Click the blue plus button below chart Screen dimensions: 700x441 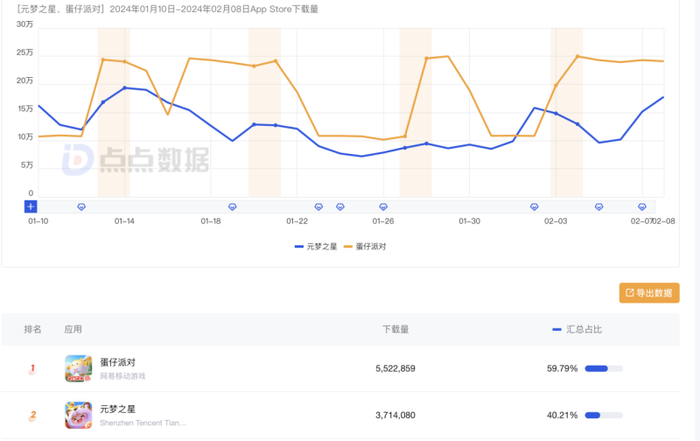[31, 207]
